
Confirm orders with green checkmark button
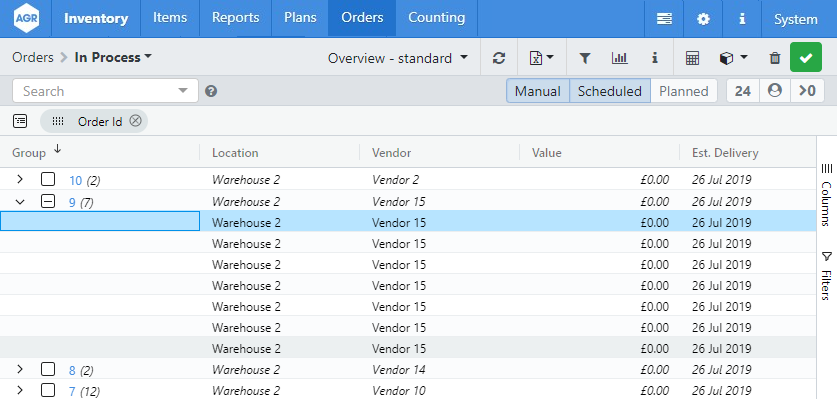(806, 57)
